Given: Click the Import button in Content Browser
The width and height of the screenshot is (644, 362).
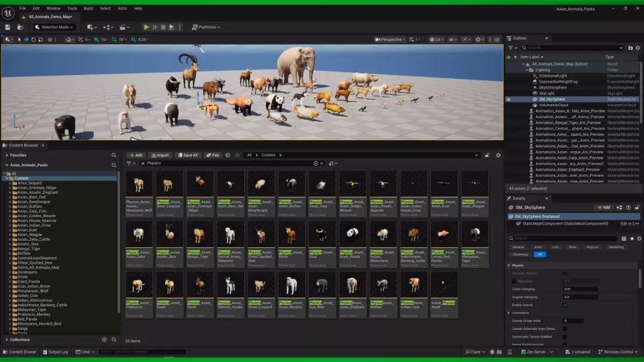Looking at the screenshot, I should (159, 155).
